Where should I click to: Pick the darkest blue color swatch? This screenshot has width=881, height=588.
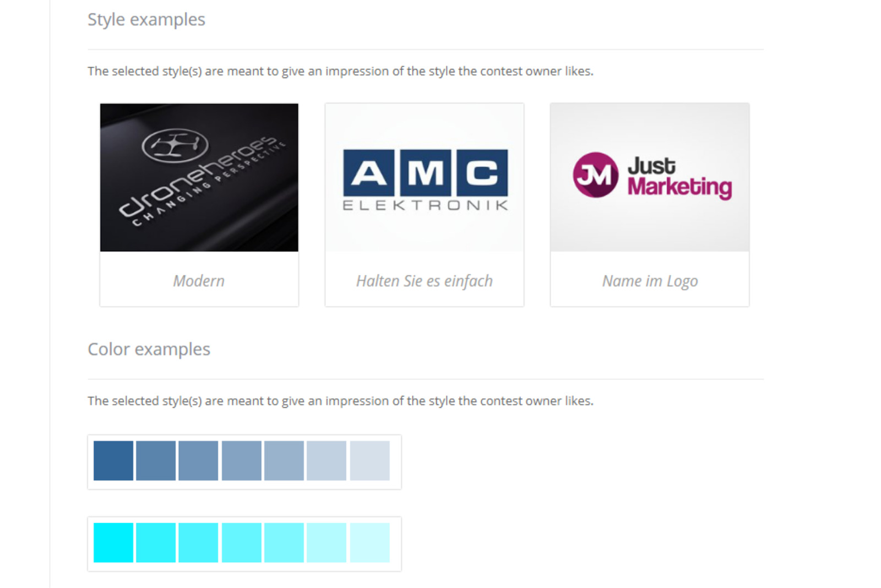tap(113, 461)
